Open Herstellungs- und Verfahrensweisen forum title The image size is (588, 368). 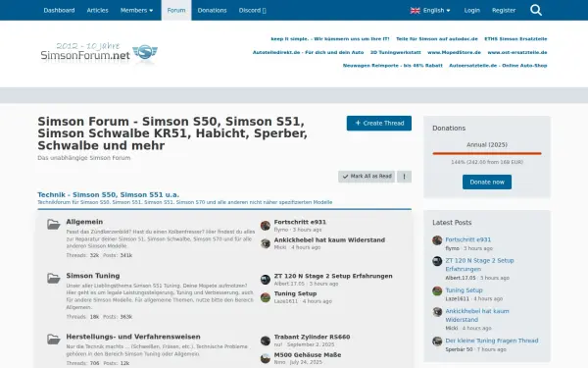coord(133,337)
